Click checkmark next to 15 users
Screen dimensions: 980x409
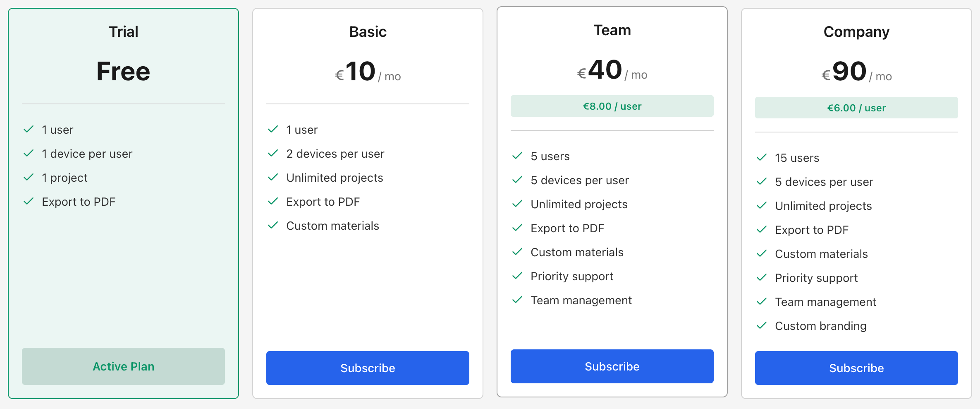coord(762,157)
